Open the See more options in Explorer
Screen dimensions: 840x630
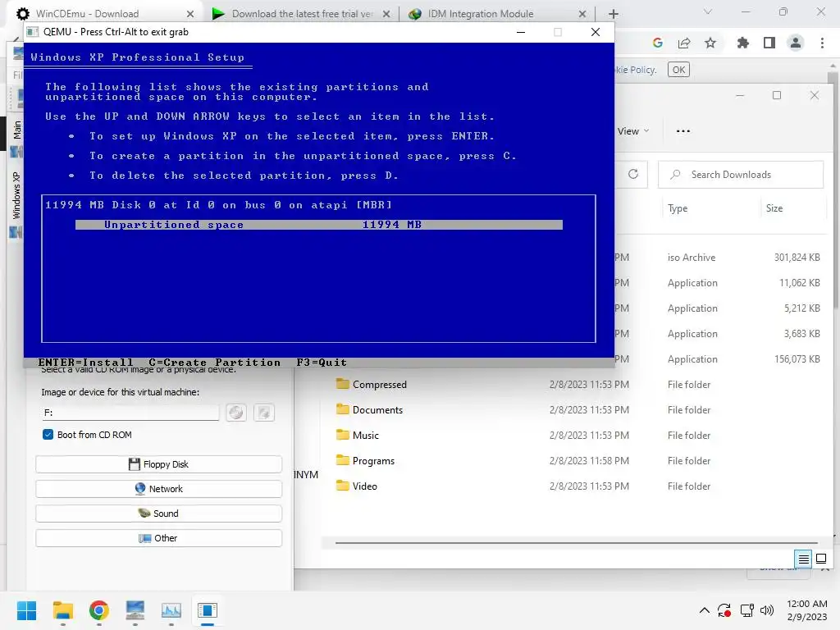coord(683,131)
